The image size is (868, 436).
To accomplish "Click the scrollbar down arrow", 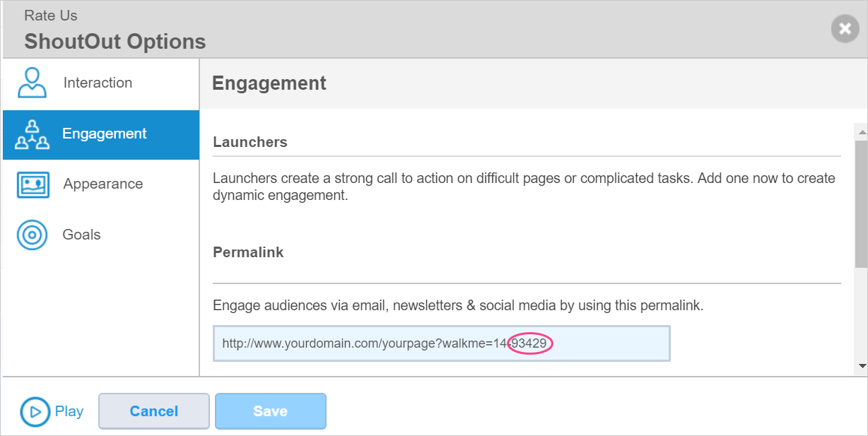I will pos(861,365).
